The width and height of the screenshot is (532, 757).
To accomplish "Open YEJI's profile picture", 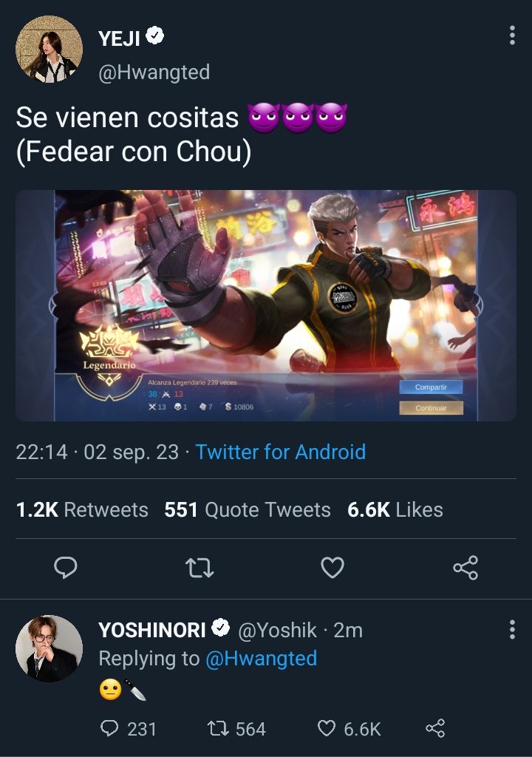I will (x=49, y=49).
